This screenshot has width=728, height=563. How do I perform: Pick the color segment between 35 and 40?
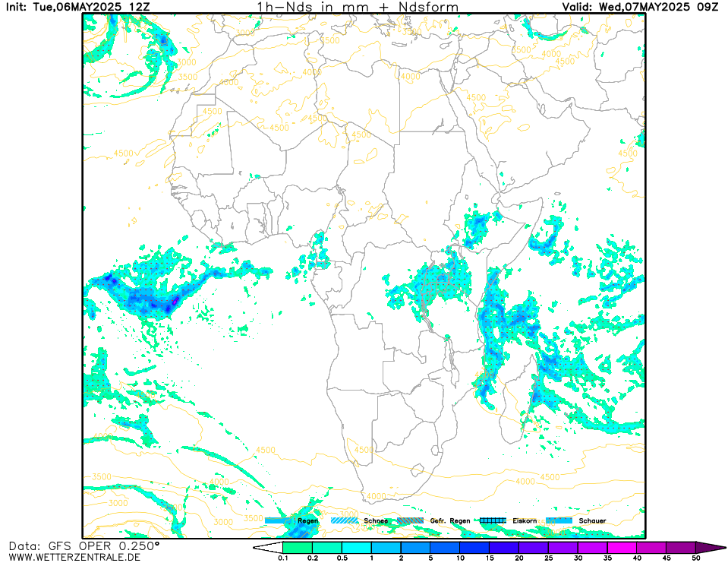622,548
